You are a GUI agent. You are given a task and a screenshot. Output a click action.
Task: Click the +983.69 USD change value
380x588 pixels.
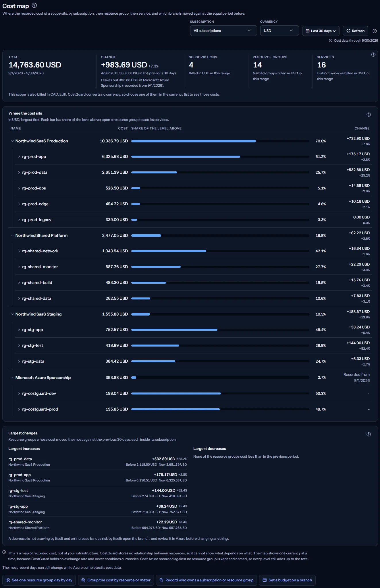[x=124, y=65]
